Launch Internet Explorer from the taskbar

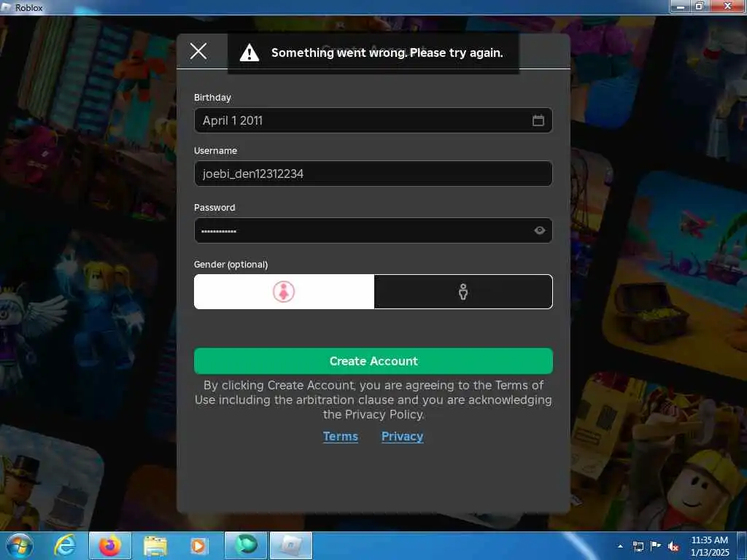tap(64, 545)
